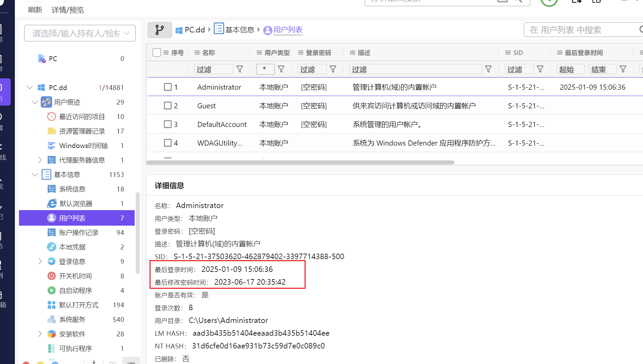Click the horizontal scrollbar under the table
The width and height of the screenshot is (643, 364).
(x=300, y=163)
